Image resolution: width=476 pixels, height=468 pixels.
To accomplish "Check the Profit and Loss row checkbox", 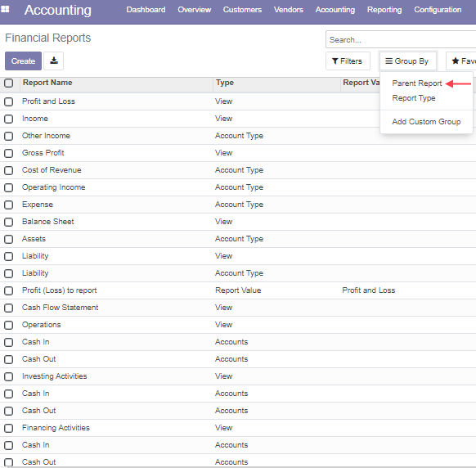I will 9,101.
